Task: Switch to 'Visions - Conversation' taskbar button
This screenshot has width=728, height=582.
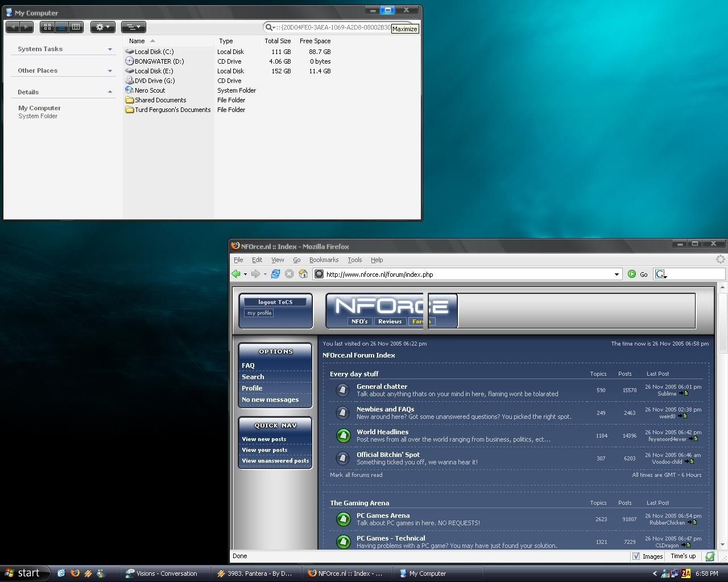Action: pos(165,573)
